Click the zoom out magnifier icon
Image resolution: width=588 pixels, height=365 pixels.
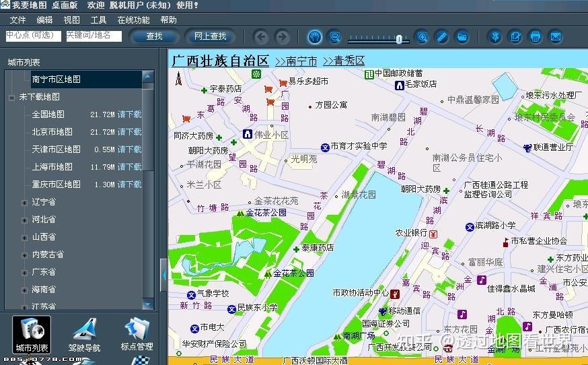point(334,37)
